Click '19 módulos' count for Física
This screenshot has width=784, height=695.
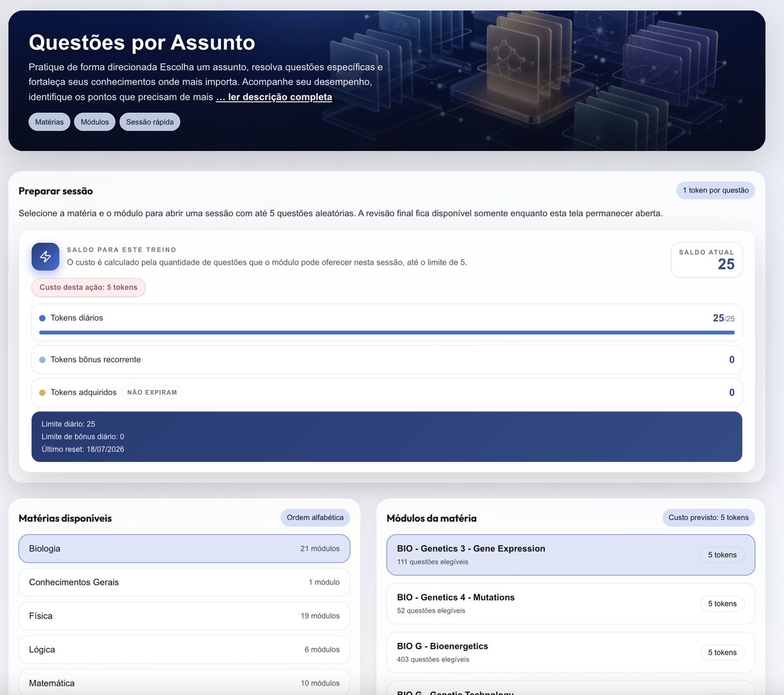point(320,616)
